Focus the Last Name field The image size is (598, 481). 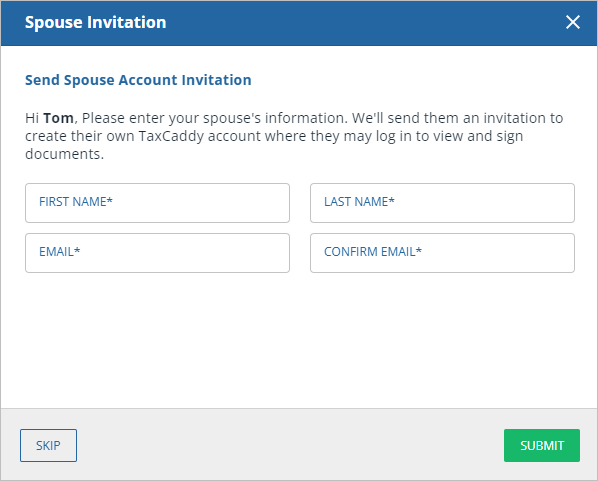pyautogui.click(x=442, y=203)
